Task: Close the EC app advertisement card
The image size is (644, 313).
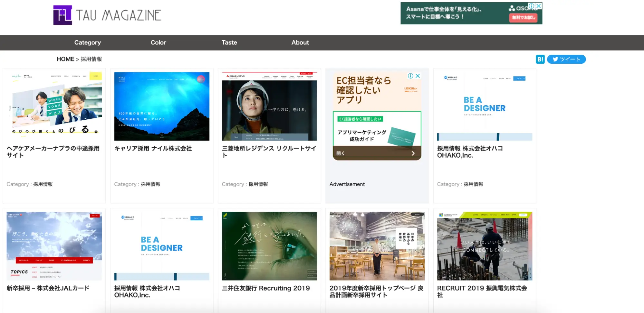Action: tap(418, 76)
